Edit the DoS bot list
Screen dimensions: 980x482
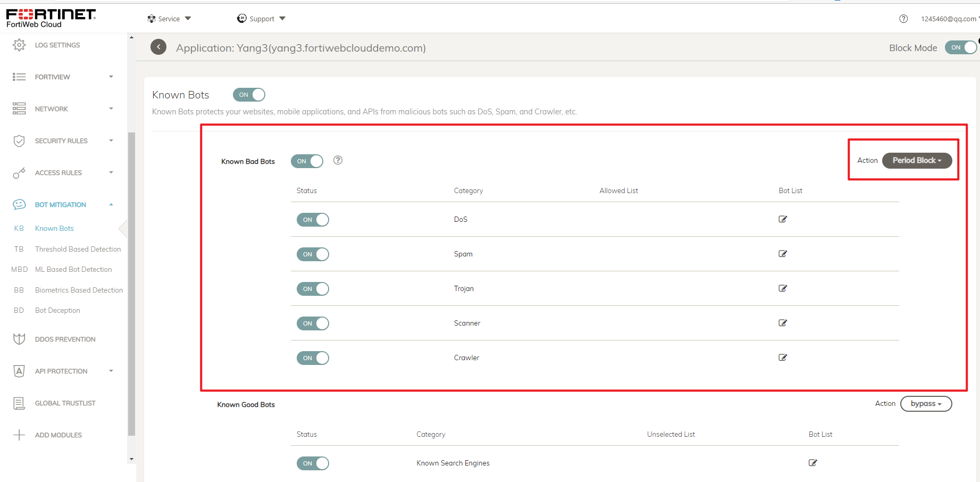coord(783,219)
